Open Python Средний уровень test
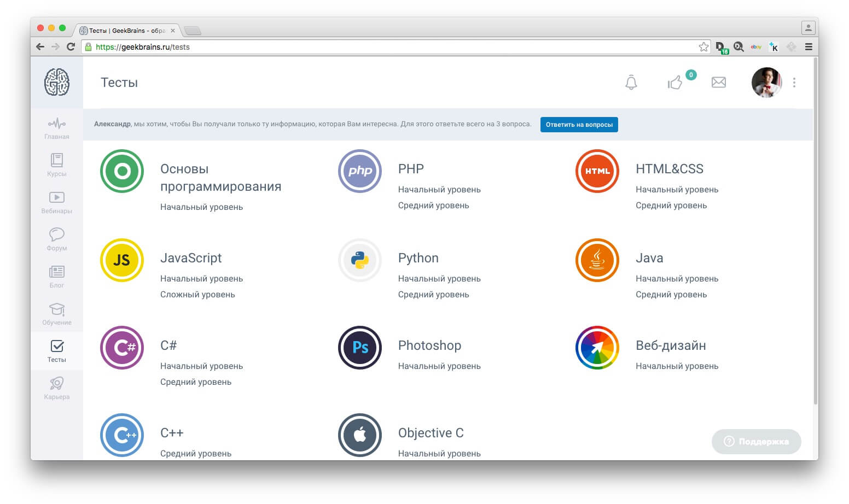This screenshot has height=504, width=849. click(433, 295)
